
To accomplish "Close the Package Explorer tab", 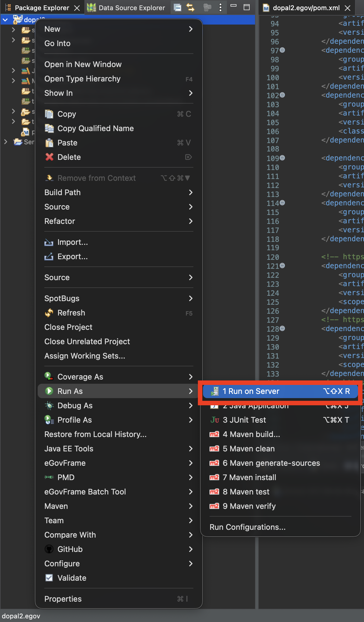I will [77, 8].
